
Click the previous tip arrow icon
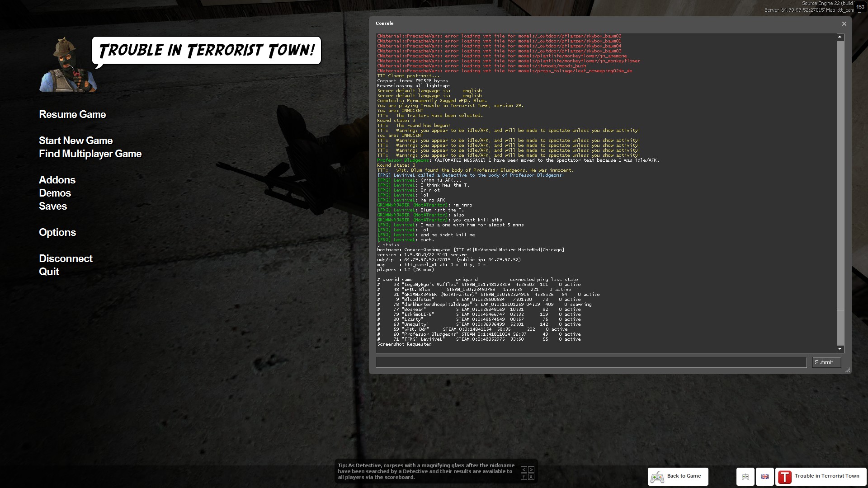pyautogui.click(x=524, y=469)
